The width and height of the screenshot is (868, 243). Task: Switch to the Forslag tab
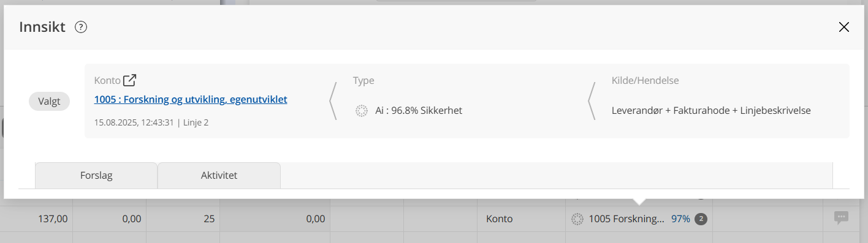pyautogui.click(x=96, y=176)
